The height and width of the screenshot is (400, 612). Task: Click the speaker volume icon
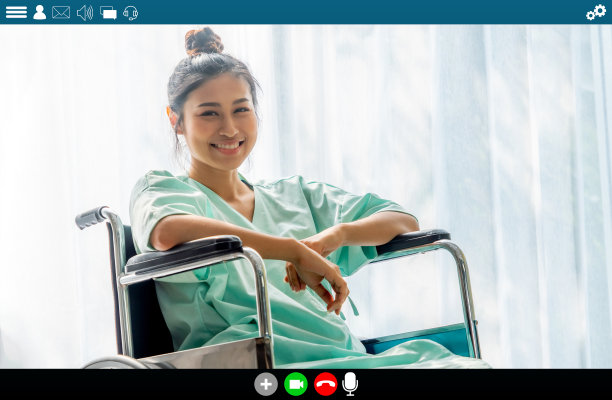(x=85, y=12)
